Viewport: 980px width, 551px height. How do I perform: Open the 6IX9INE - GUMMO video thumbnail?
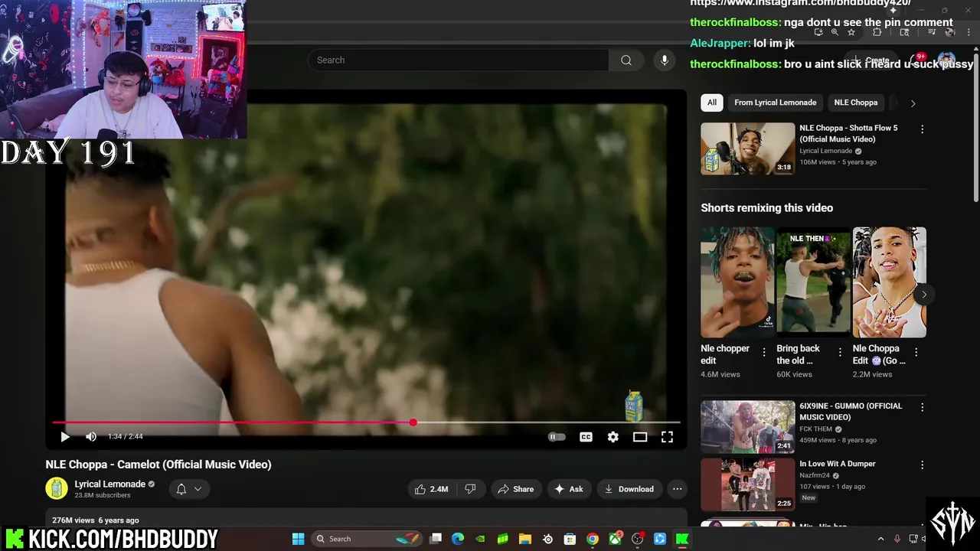click(748, 427)
